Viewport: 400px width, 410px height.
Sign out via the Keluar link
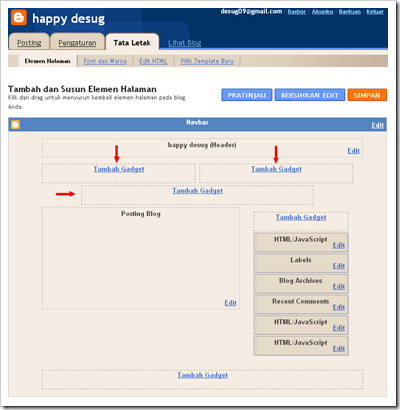click(375, 12)
